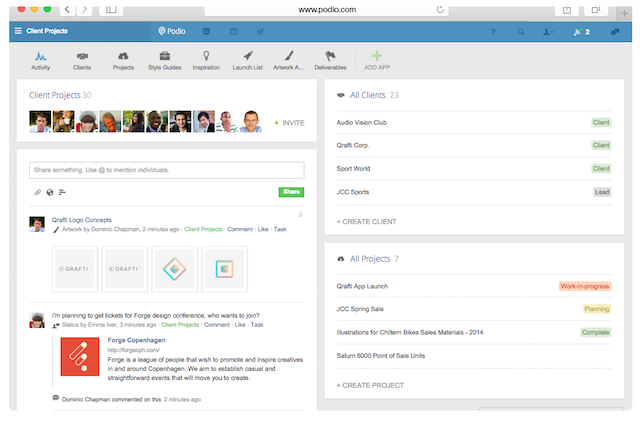Open the Activity app
The width and height of the screenshot is (640, 421).
point(40,60)
